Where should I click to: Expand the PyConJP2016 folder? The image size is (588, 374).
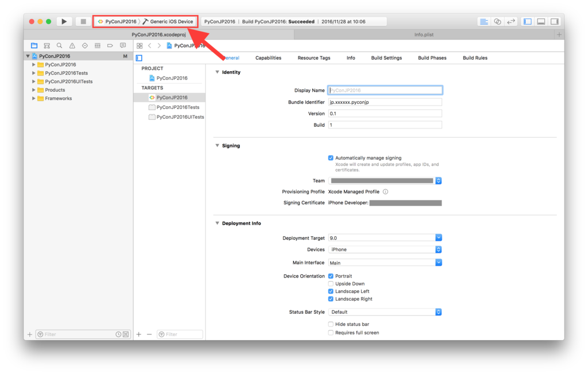pyautogui.click(x=34, y=64)
